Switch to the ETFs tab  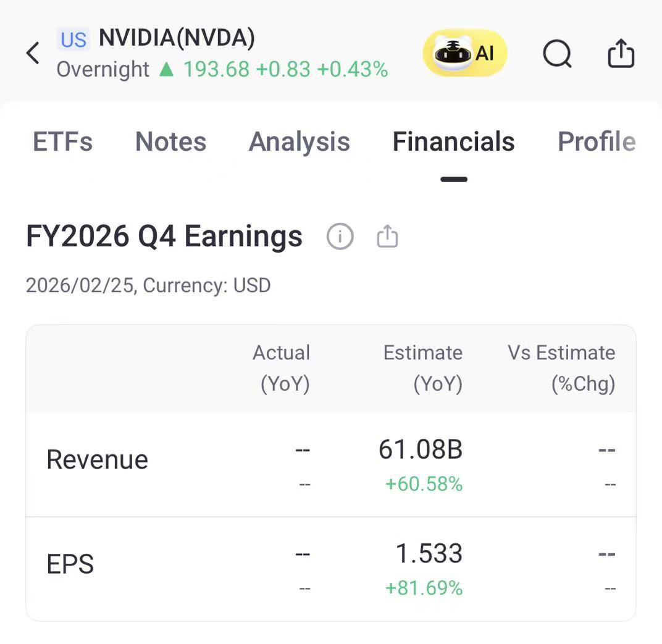click(62, 141)
